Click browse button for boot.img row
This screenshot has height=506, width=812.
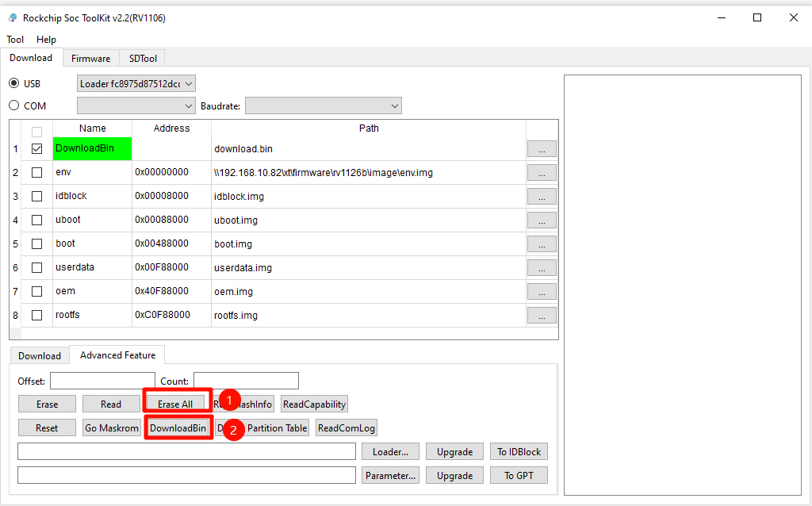(x=541, y=244)
